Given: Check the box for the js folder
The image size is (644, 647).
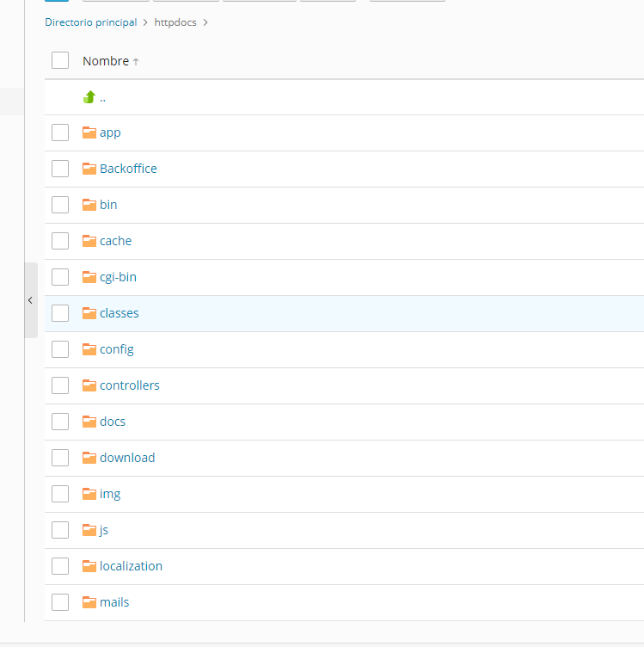Looking at the screenshot, I should pos(60,530).
